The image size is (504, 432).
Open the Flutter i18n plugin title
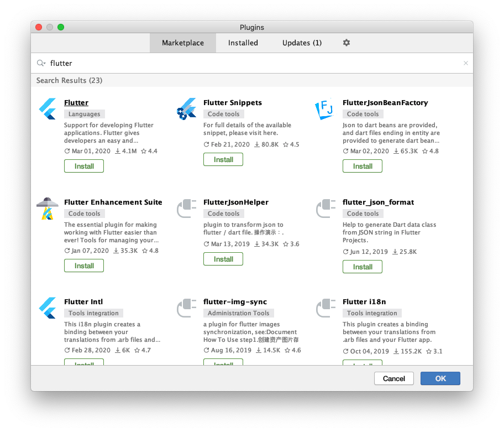364,301
